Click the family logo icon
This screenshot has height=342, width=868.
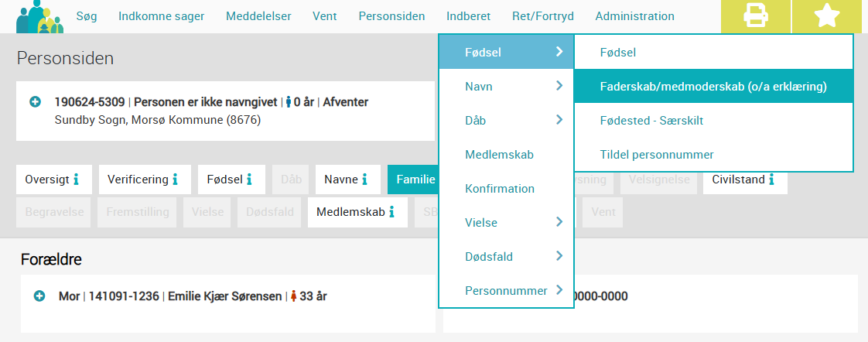(40, 16)
